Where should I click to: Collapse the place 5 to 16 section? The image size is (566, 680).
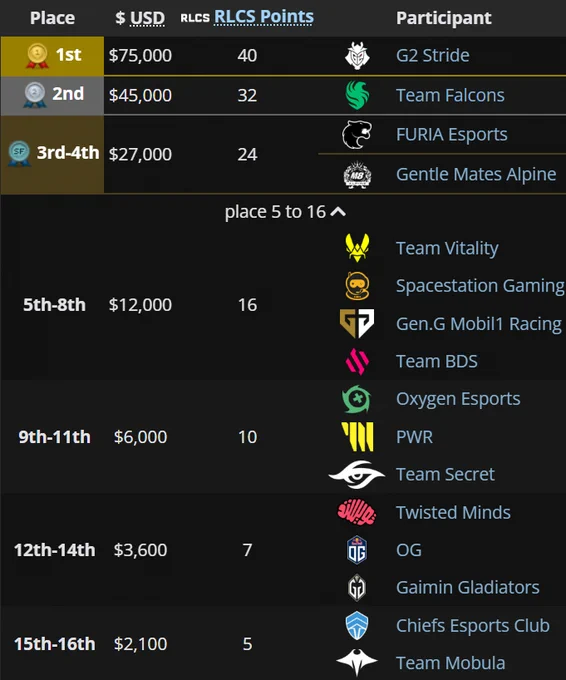285,212
